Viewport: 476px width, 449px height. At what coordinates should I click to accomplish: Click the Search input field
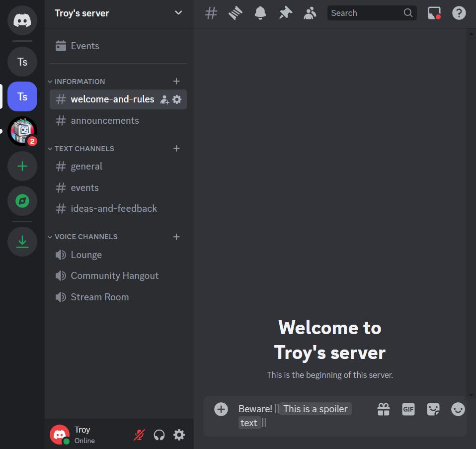click(365, 13)
